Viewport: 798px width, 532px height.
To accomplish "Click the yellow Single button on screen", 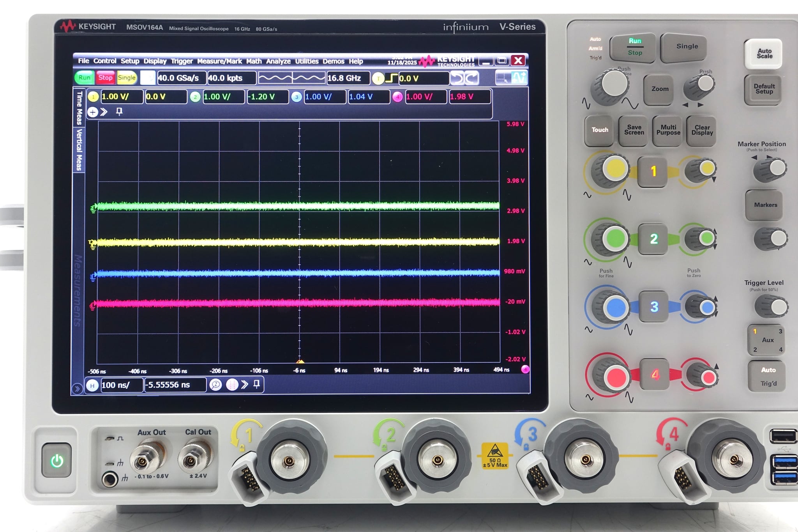I will [x=127, y=78].
